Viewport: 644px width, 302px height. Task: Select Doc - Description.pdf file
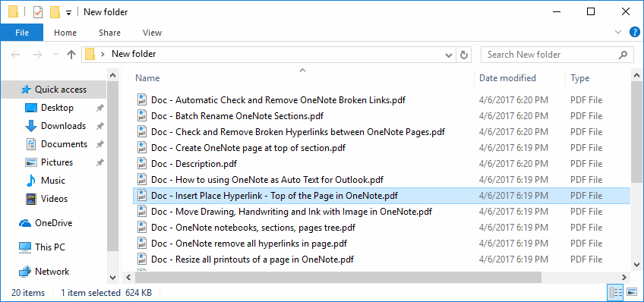pyautogui.click(x=194, y=164)
